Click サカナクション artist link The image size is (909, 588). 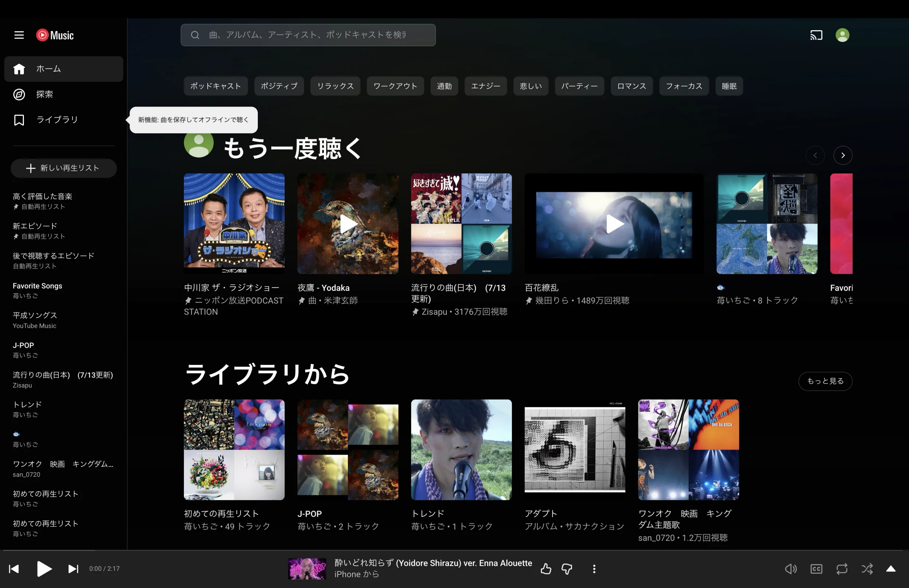[x=594, y=527]
